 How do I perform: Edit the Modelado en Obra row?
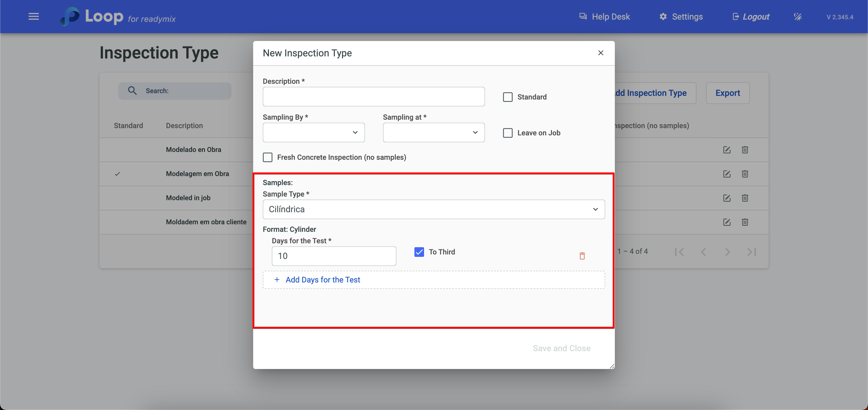click(x=726, y=150)
